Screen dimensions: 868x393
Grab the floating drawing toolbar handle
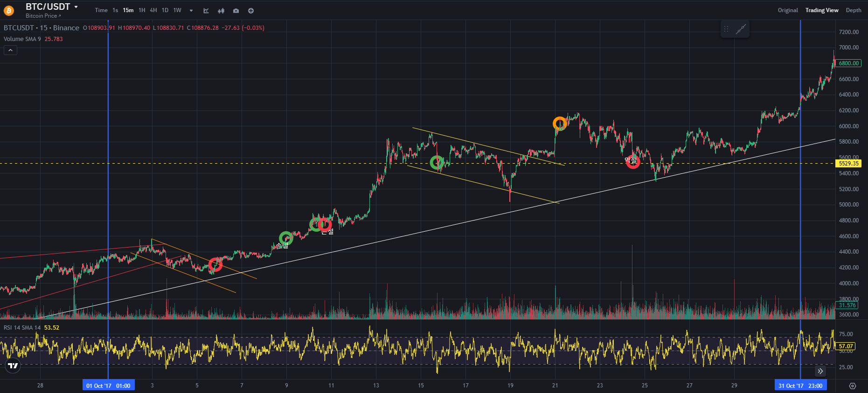pos(726,29)
